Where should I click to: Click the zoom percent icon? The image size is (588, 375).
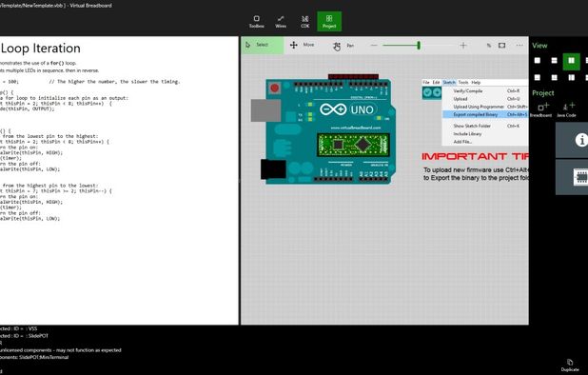489,46
